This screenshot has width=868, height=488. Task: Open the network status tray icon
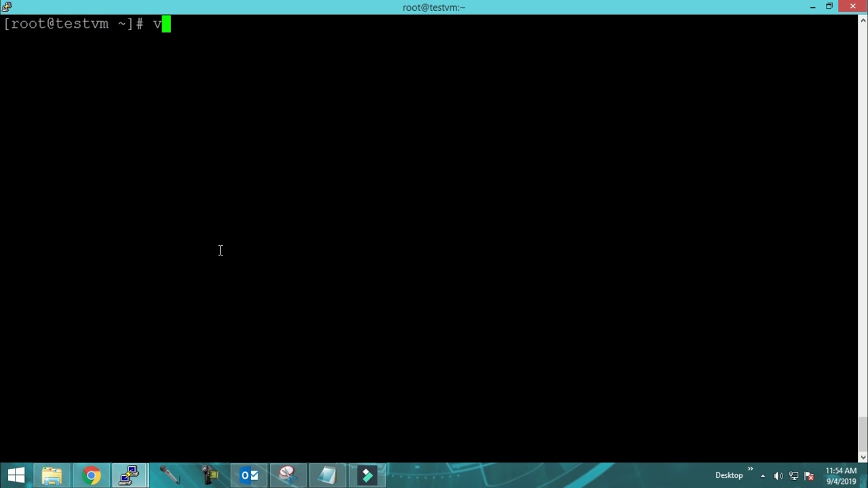coord(793,476)
